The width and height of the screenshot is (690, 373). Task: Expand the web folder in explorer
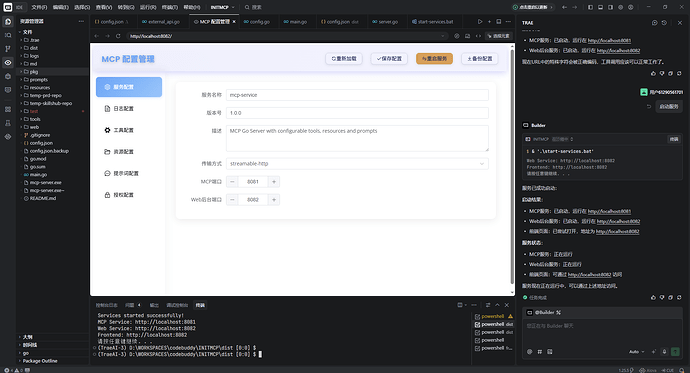(x=53, y=127)
